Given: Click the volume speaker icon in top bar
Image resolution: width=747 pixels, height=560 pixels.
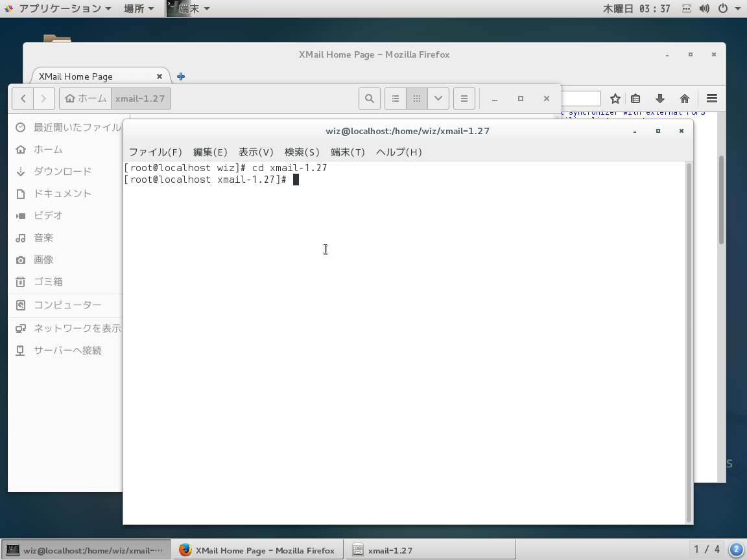Looking at the screenshot, I should [x=704, y=8].
